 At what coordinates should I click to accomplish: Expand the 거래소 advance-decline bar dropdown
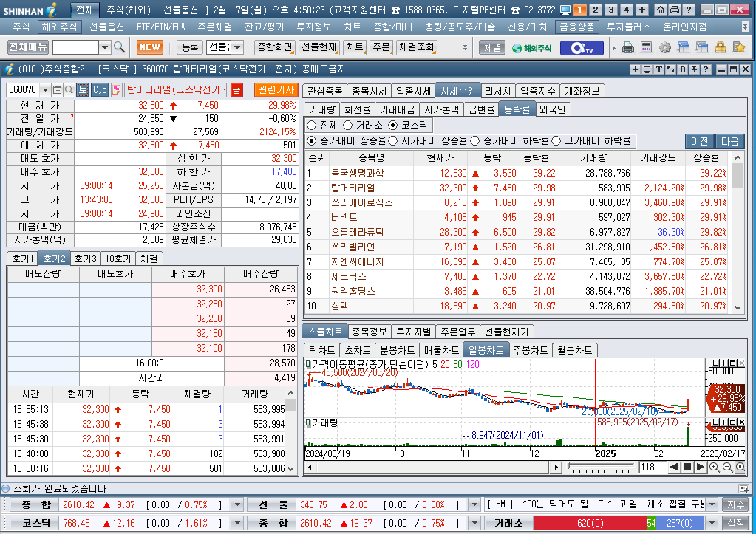tap(712, 523)
